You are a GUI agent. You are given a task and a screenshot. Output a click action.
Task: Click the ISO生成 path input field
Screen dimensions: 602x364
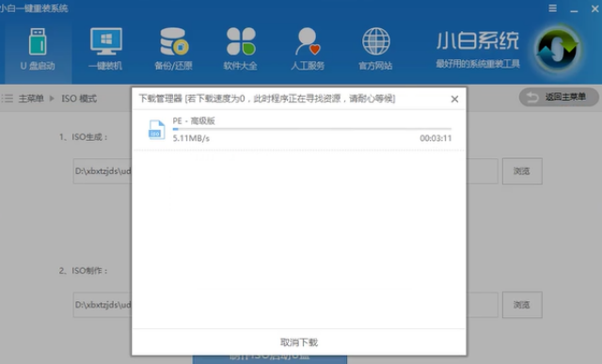pyautogui.click(x=285, y=171)
